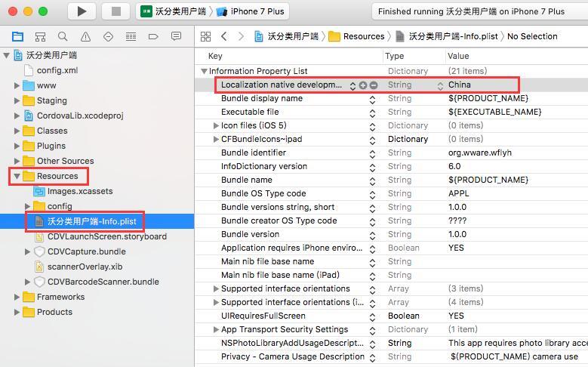588x367 pixels.
Task: Collapse the Information Property List
Action: (x=204, y=71)
